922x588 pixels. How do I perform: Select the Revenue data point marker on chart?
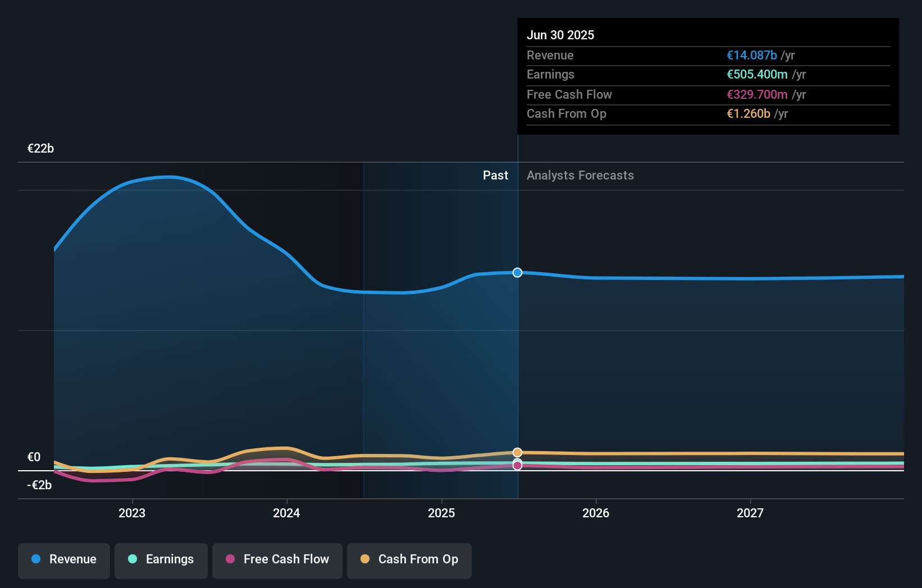point(517,273)
